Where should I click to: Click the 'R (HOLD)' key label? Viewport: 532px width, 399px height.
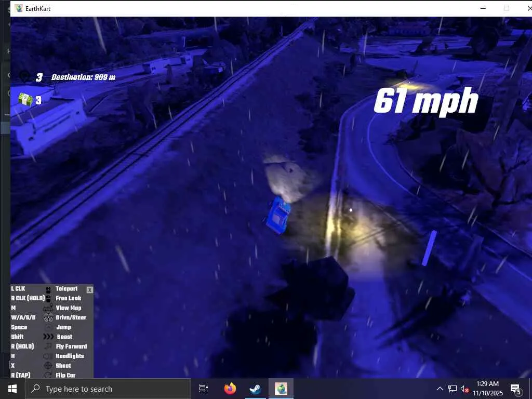pyautogui.click(x=22, y=347)
